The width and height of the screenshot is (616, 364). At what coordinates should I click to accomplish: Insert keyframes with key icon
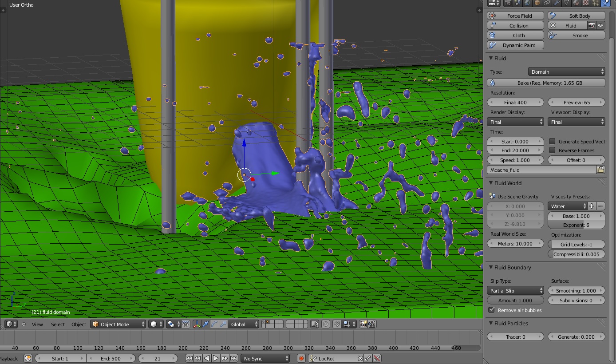pos(368,358)
